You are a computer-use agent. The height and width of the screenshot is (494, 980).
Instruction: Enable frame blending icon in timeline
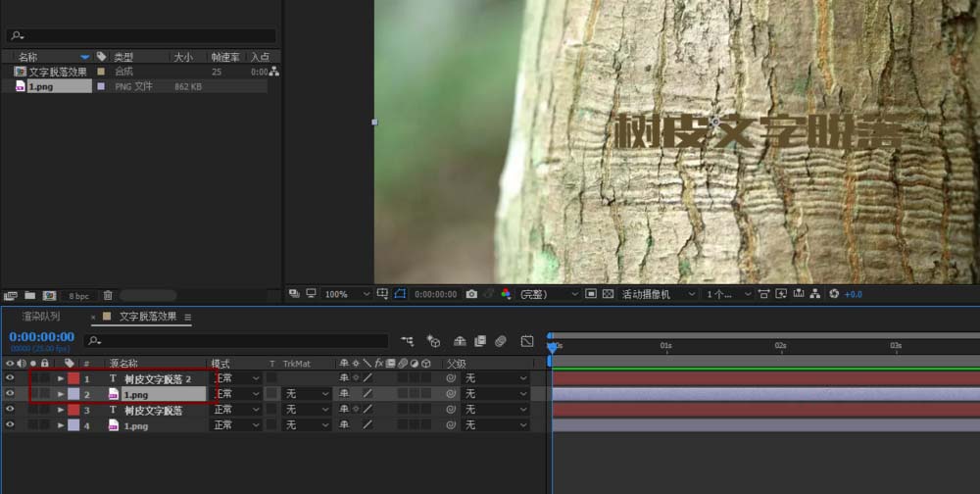click(x=480, y=341)
